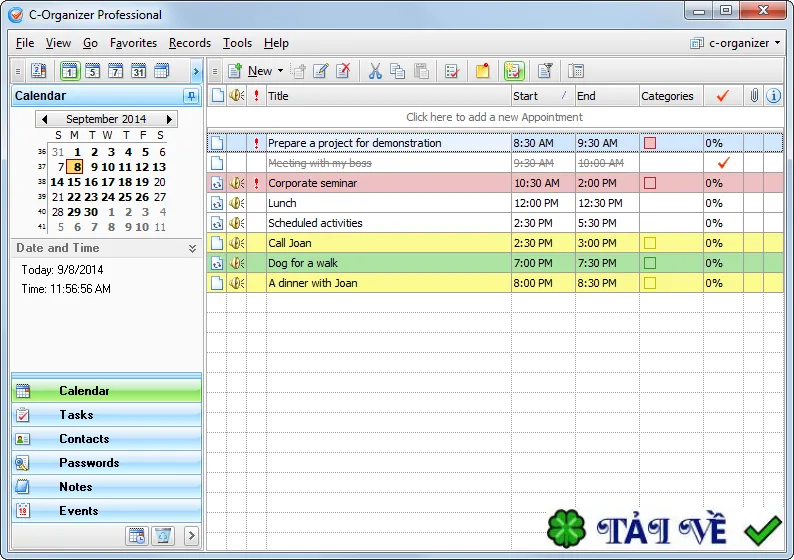The image size is (794, 560).
Task: Open the c-organizer database dropdown
Action: click(736, 43)
